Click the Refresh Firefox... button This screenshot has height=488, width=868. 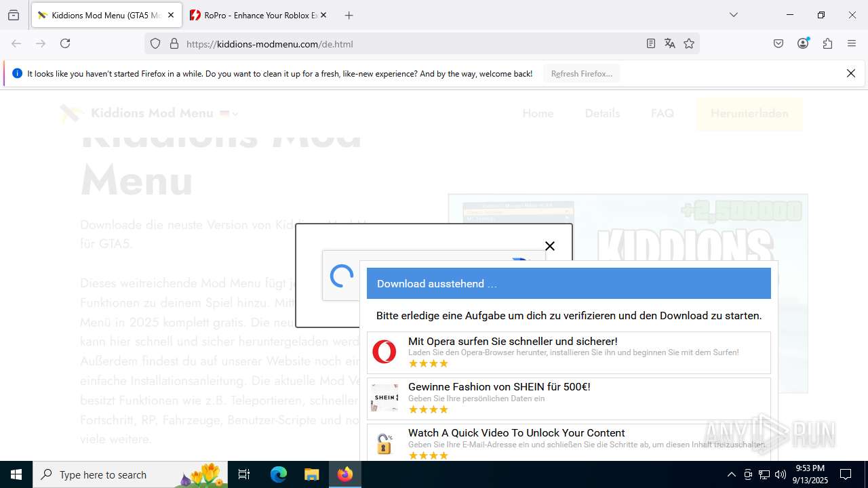pyautogui.click(x=581, y=73)
